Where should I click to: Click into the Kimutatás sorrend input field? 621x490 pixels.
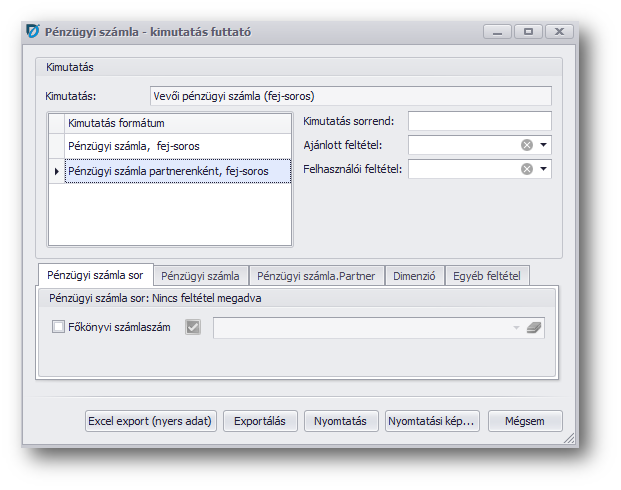[x=479, y=121]
